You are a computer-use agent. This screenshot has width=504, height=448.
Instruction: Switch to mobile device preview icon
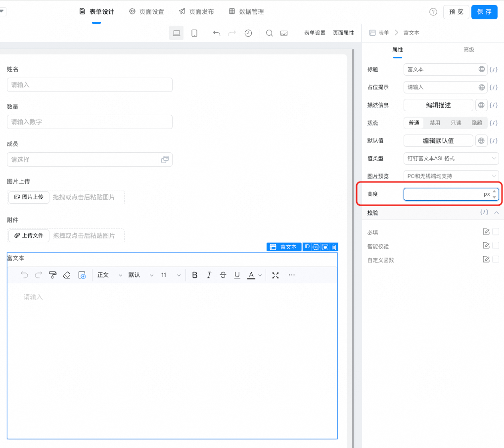click(x=194, y=33)
